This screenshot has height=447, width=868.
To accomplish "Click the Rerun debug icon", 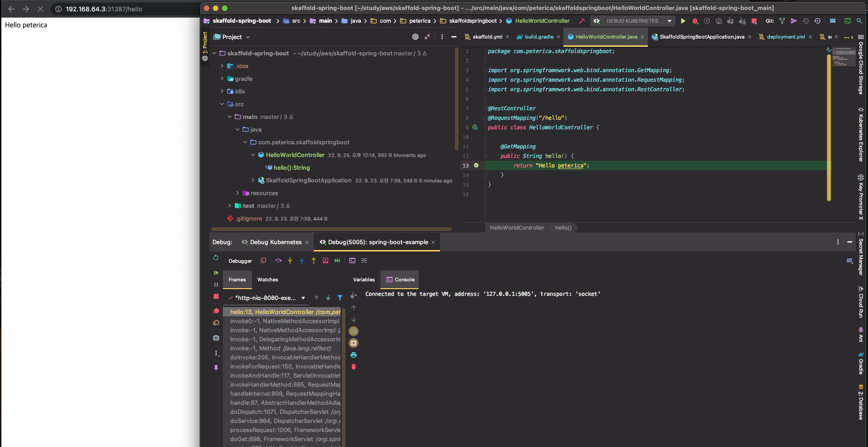I will pos(216,258).
